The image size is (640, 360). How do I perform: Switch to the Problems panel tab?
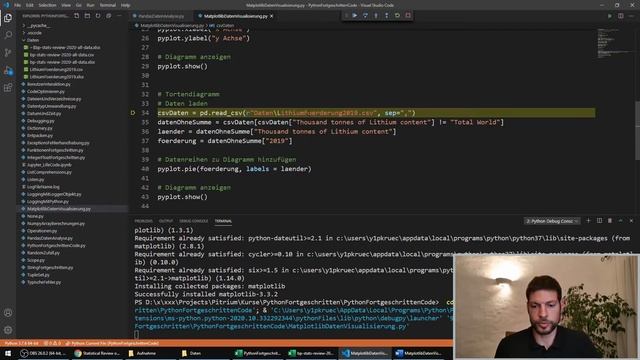[144, 221]
